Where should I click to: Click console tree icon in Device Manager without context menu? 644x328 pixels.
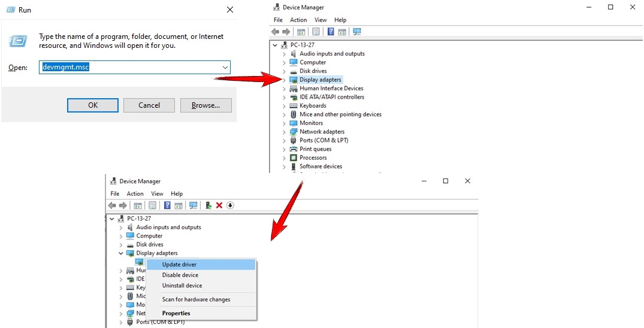tap(301, 32)
